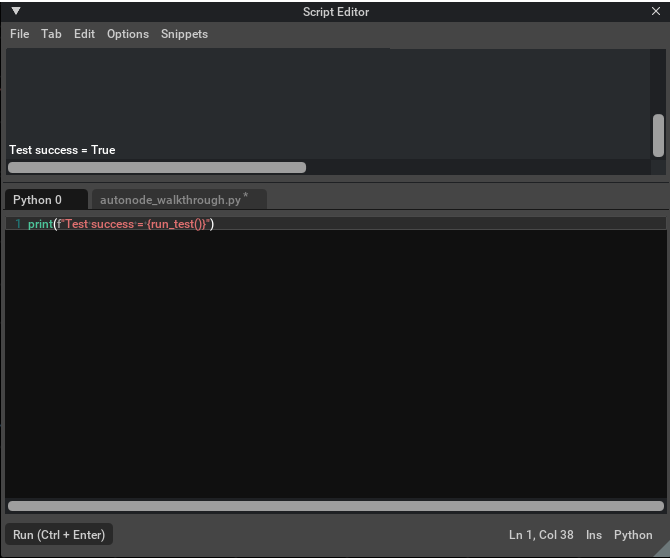670x560 pixels.
Task: Click the Ln 1, Col 38 position indicator
Action: point(541,535)
